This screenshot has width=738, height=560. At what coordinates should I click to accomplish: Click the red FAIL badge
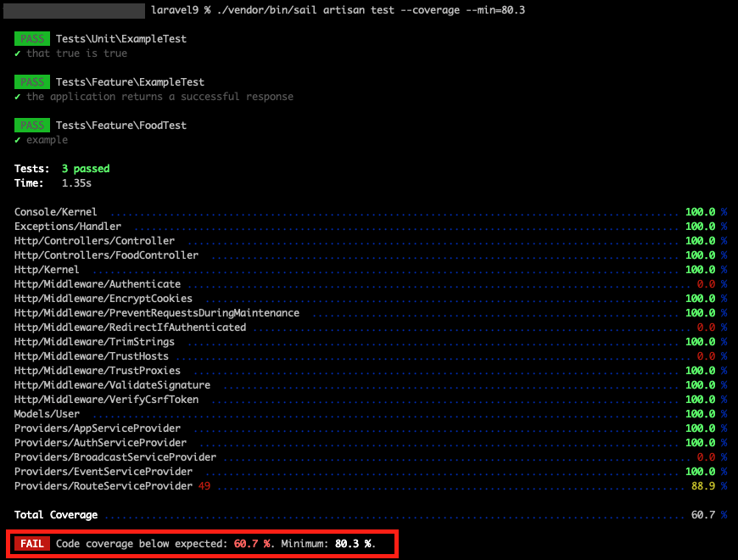(32, 544)
